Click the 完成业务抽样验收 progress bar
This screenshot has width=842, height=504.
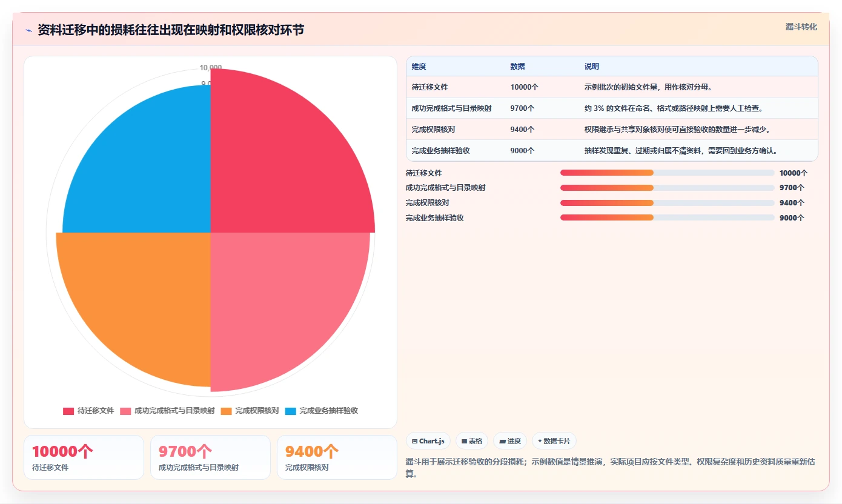click(x=667, y=217)
